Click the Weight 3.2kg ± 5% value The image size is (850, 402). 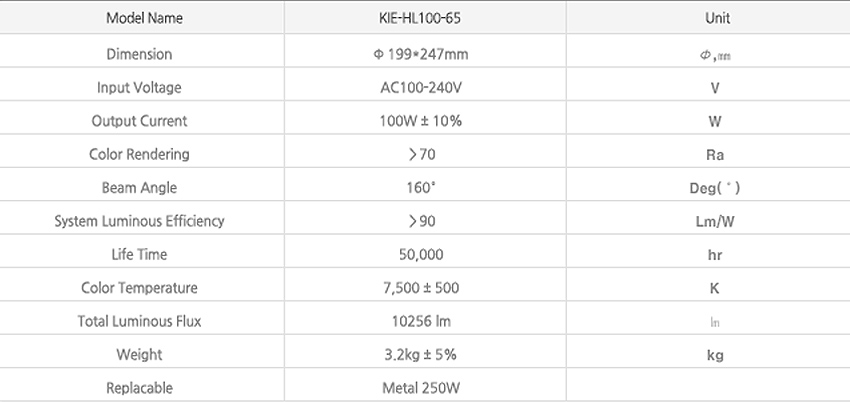pyautogui.click(x=421, y=355)
